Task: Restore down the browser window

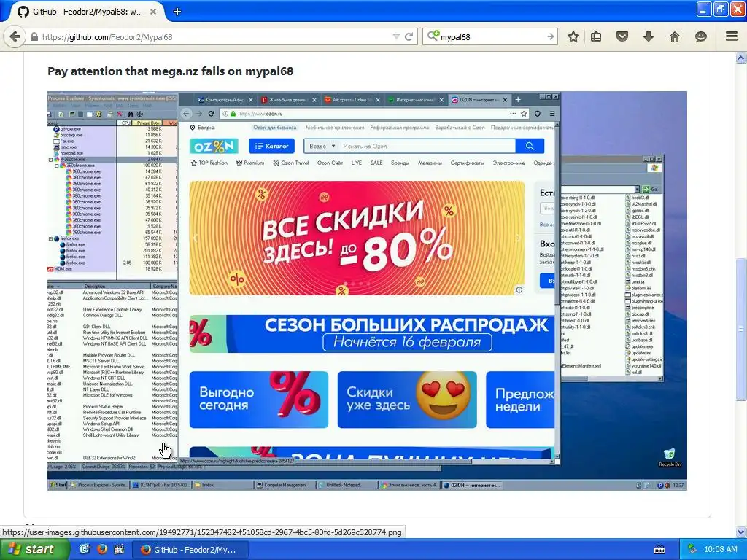Action: (x=720, y=9)
